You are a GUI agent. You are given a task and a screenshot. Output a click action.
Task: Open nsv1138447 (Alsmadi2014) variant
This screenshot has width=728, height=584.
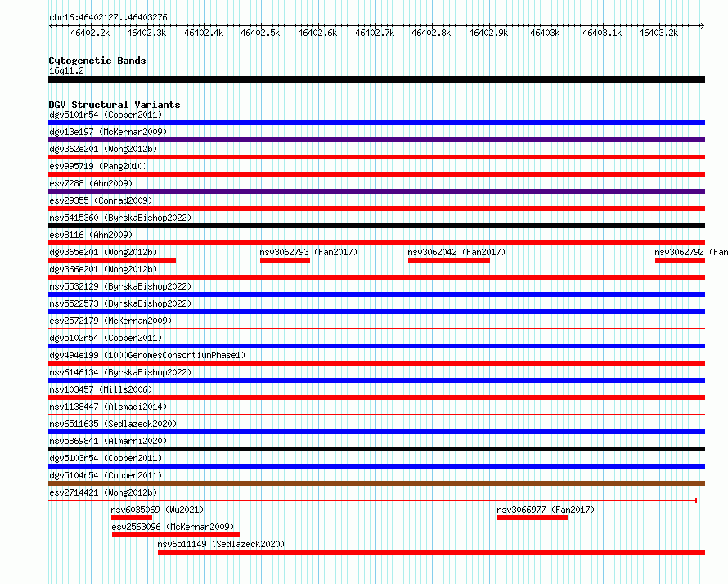(x=108, y=407)
